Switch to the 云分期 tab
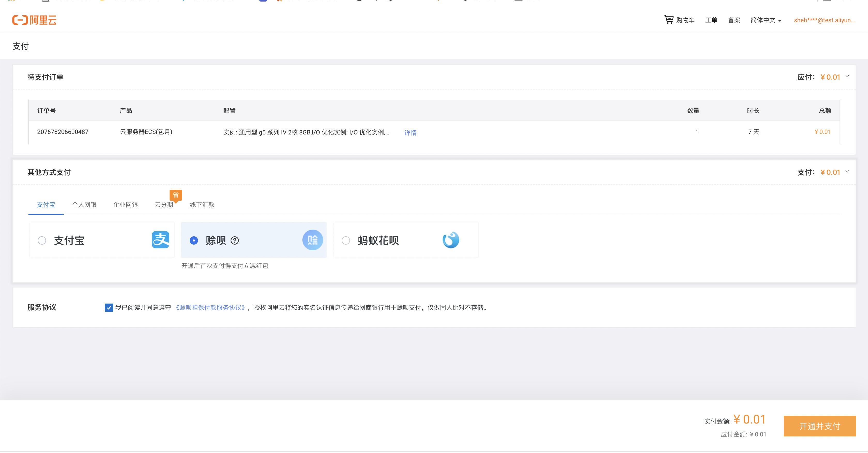This screenshot has height=453, width=868. [x=164, y=205]
